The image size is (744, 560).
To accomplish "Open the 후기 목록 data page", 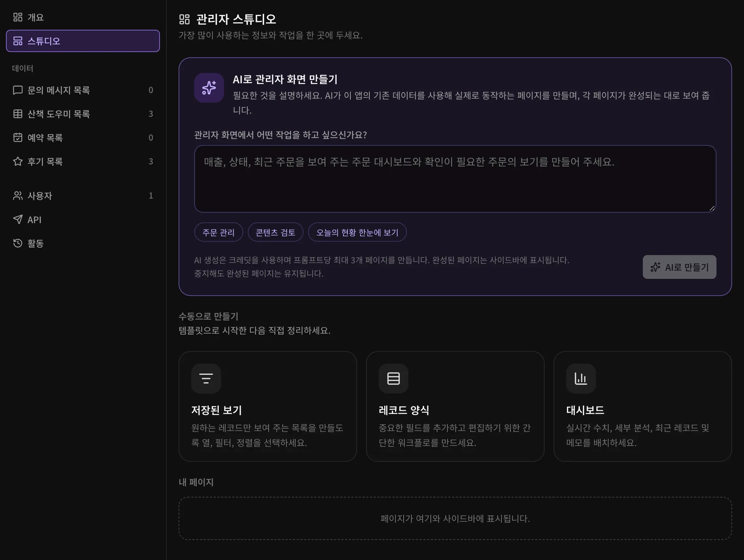I will (83, 161).
